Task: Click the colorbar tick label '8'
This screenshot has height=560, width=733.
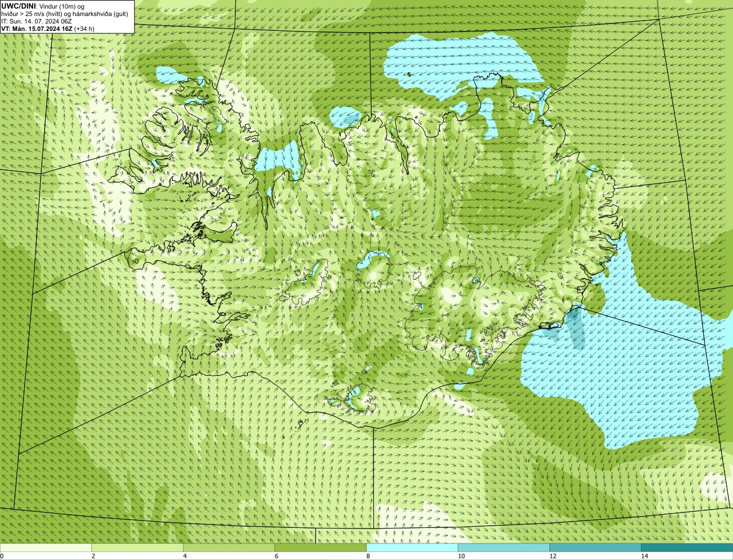Action: [368, 556]
